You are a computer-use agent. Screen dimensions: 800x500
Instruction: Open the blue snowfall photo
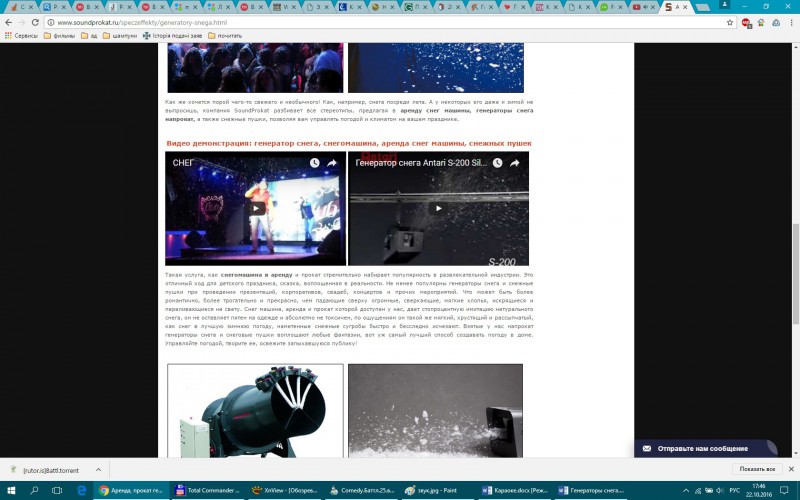point(436,67)
